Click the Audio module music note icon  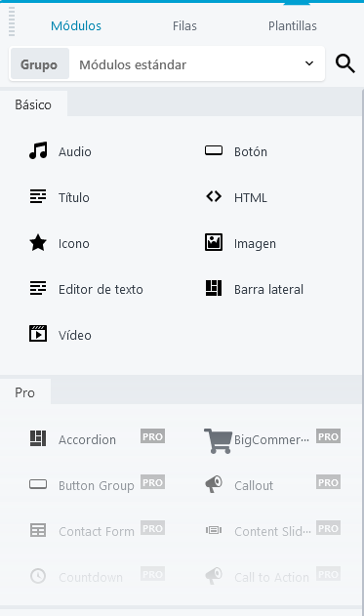[38, 150]
